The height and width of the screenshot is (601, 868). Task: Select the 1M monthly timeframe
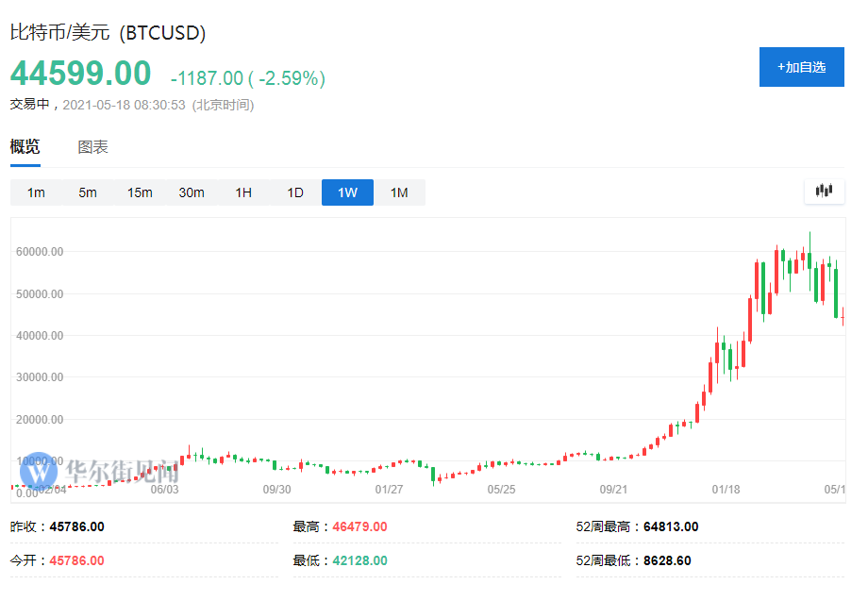click(x=399, y=192)
